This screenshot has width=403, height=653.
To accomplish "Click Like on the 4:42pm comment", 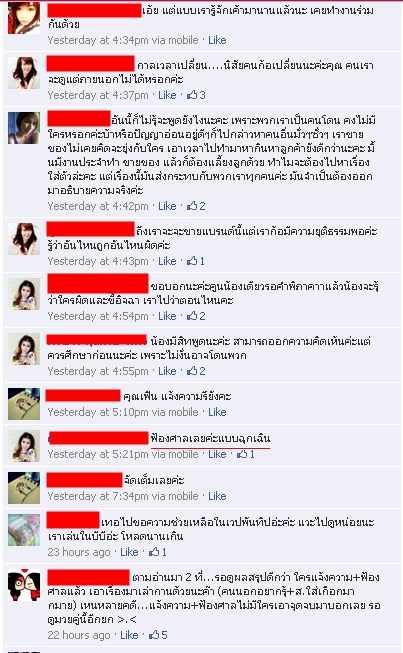I will click(167, 206).
